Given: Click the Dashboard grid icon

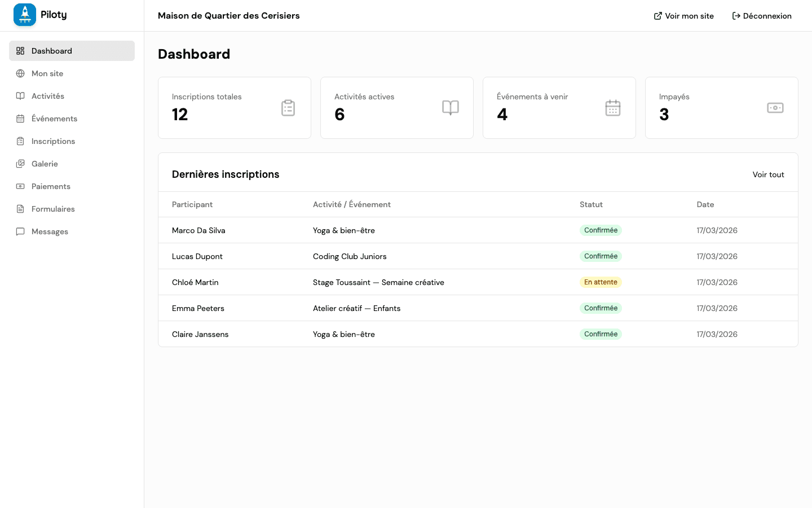Looking at the screenshot, I should coord(20,51).
